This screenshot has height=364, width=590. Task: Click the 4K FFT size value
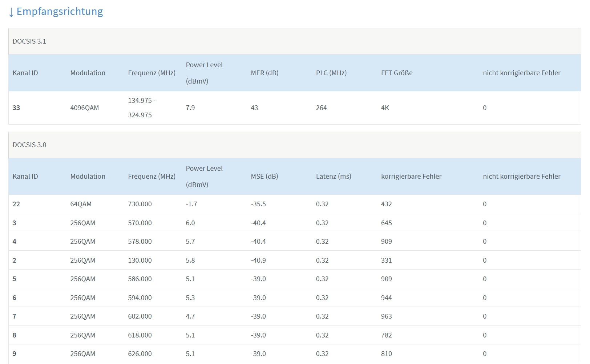tap(385, 108)
